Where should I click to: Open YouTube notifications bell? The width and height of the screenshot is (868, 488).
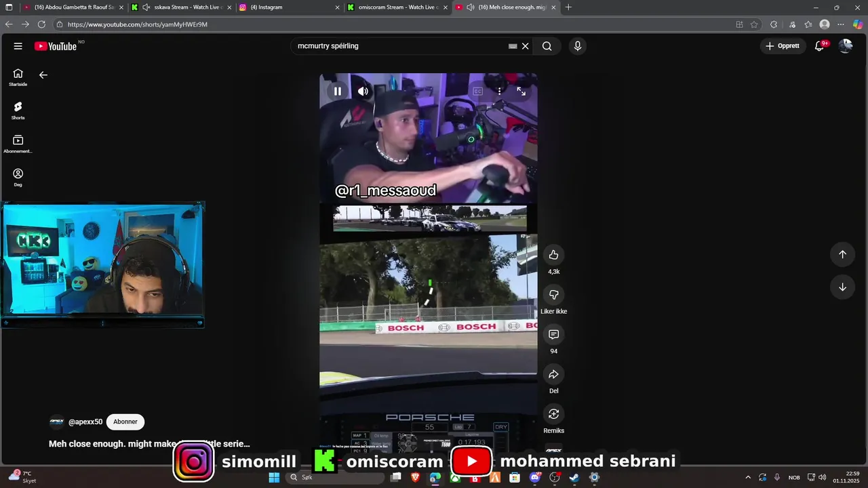pyautogui.click(x=820, y=46)
